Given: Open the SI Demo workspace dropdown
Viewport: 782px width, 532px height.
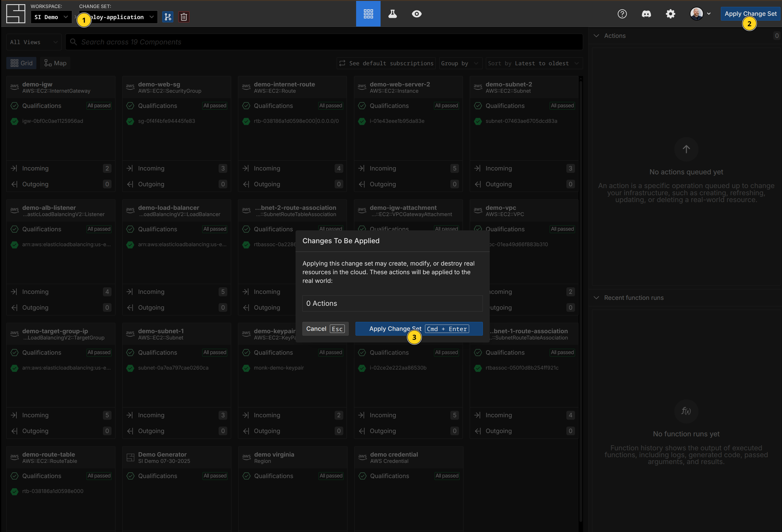Looking at the screenshot, I should pos(51,17).
